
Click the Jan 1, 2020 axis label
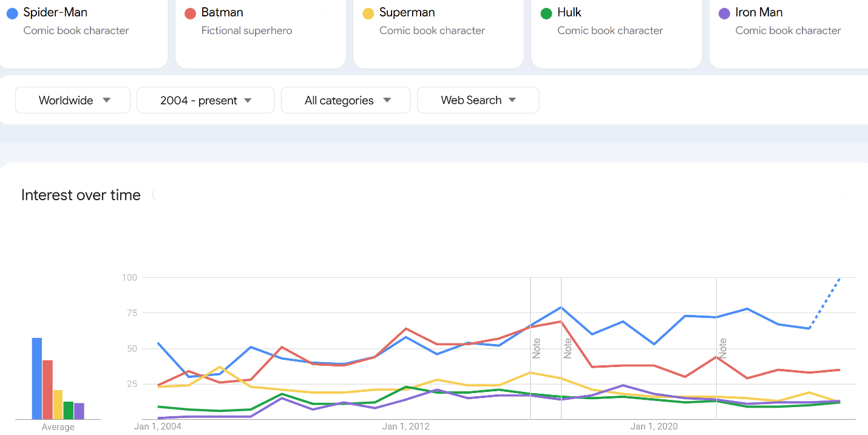654,427
